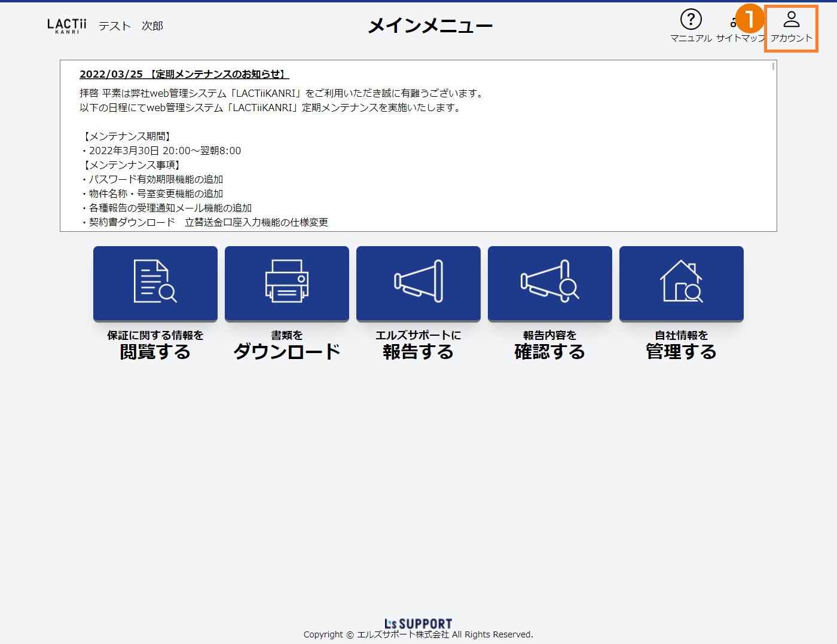Choose the 自社情報を管理する label
The image size is (837, 644).
682,345
